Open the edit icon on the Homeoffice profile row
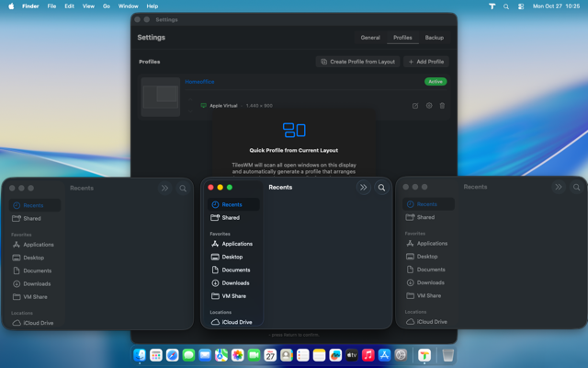Viewport: 588px width, 368px height. [415, 106]
